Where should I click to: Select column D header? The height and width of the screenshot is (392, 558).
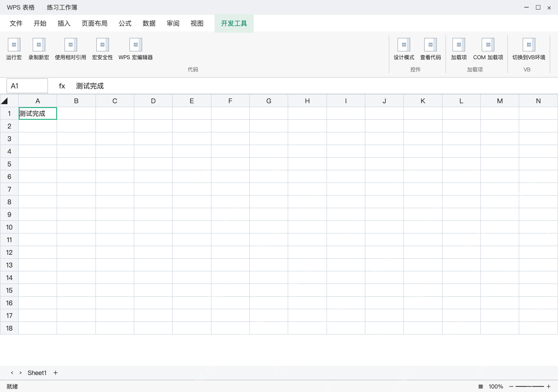point(153,101)
